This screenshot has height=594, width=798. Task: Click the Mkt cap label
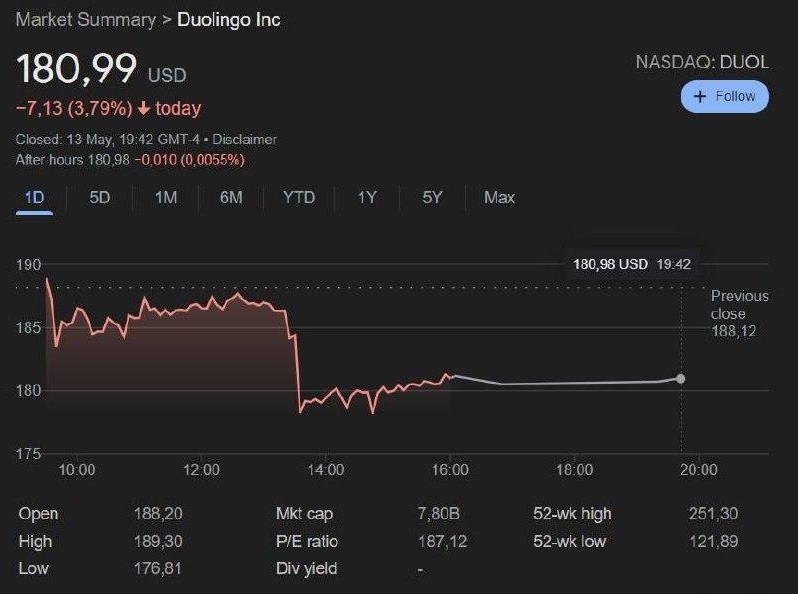click(x=304, y=514)
